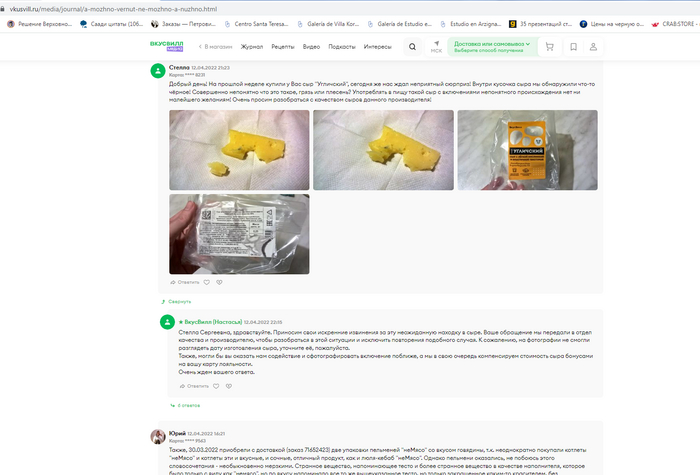Viewport: 700px width, 475px height.
Task: Open the site search magnifier icon
Action: (x=412, y=46)
